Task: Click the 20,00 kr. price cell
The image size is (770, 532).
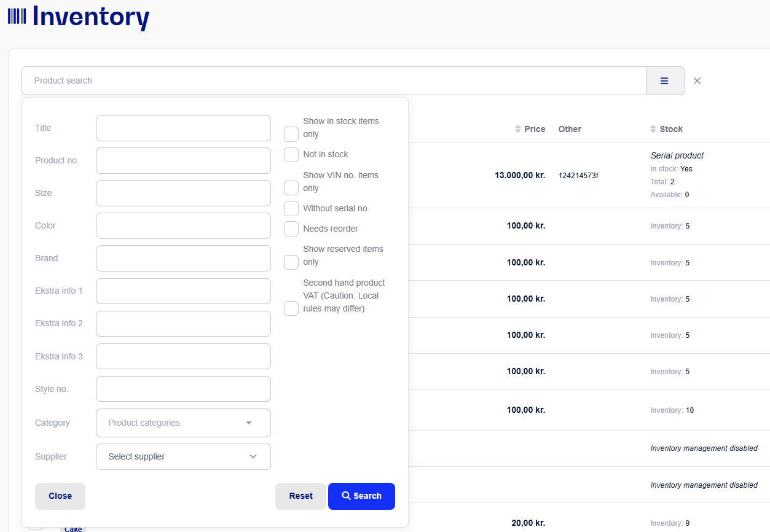Action: [528, 523]
